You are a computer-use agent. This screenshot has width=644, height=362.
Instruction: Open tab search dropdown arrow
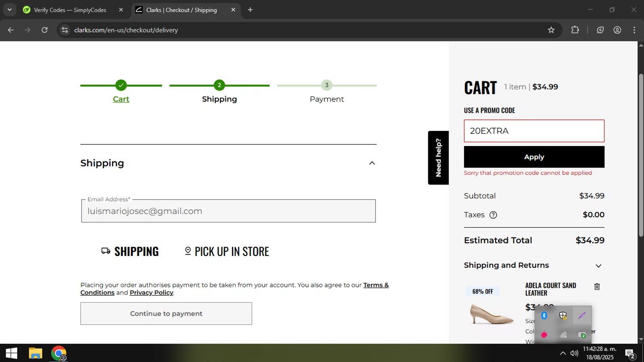click(9, 10)
